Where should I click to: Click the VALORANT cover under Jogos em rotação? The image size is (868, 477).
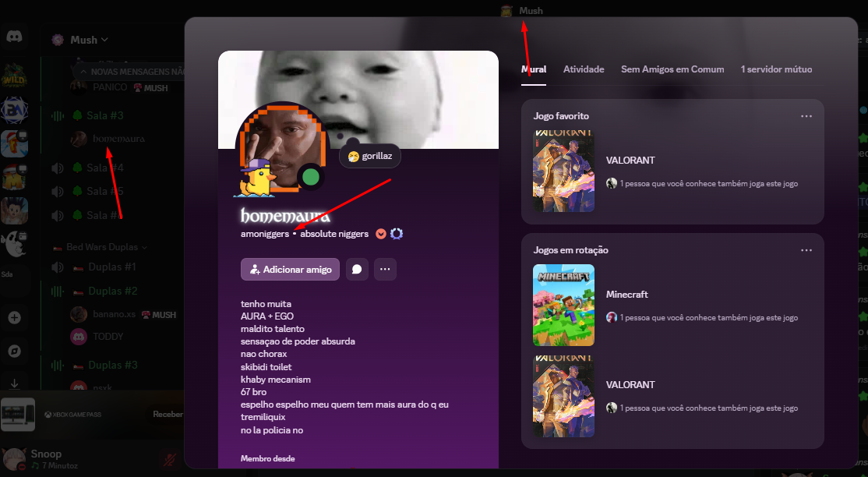tap(563, 396)
